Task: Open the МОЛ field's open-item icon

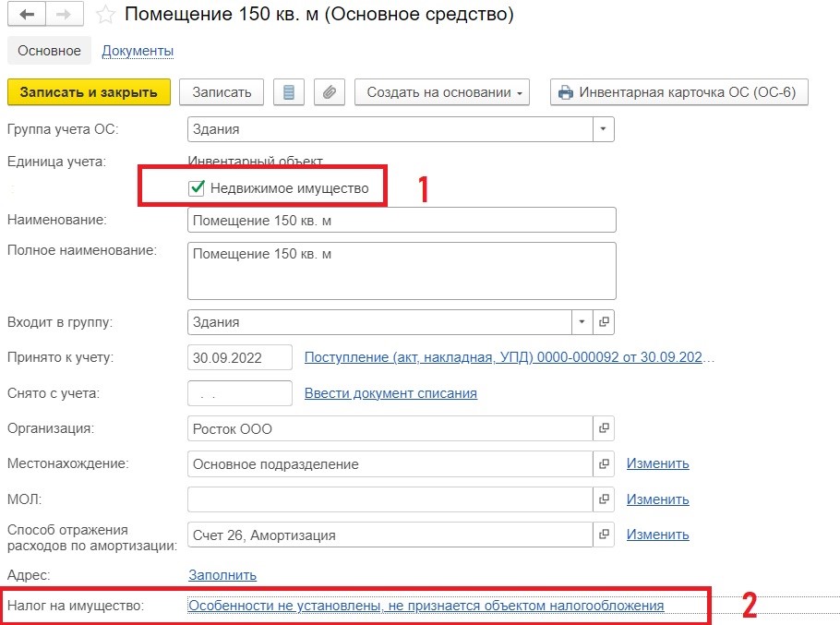Action: tap(604, 499)
